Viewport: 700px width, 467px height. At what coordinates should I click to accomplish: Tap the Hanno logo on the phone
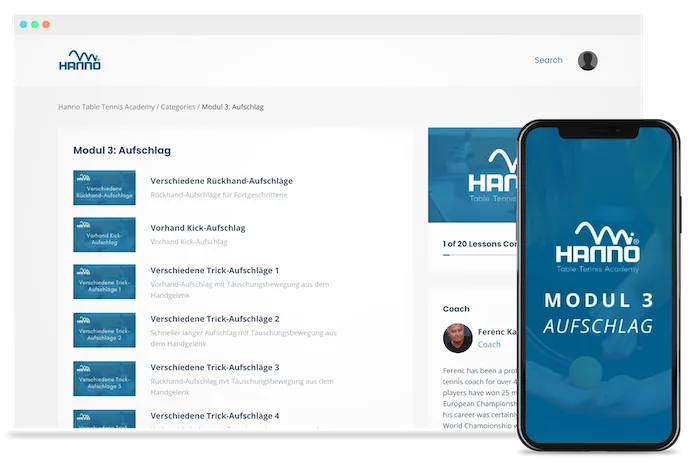(x=598, y=247)
